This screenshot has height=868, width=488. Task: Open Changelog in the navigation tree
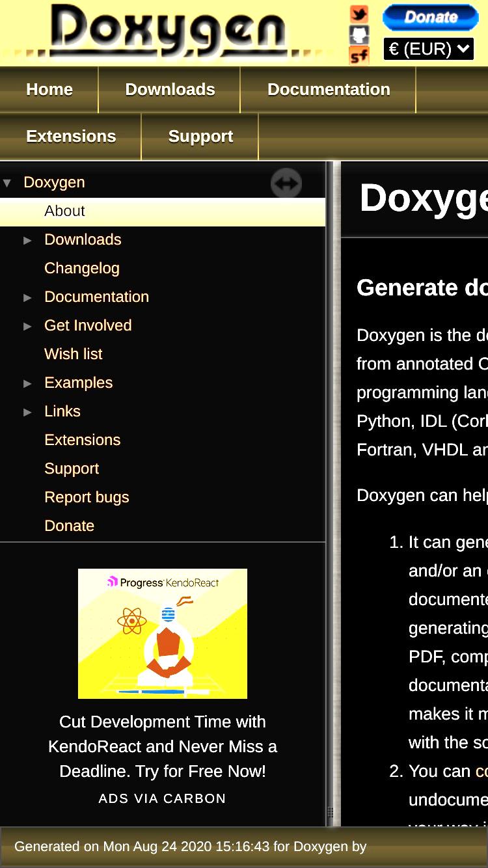tap(82, 268)
